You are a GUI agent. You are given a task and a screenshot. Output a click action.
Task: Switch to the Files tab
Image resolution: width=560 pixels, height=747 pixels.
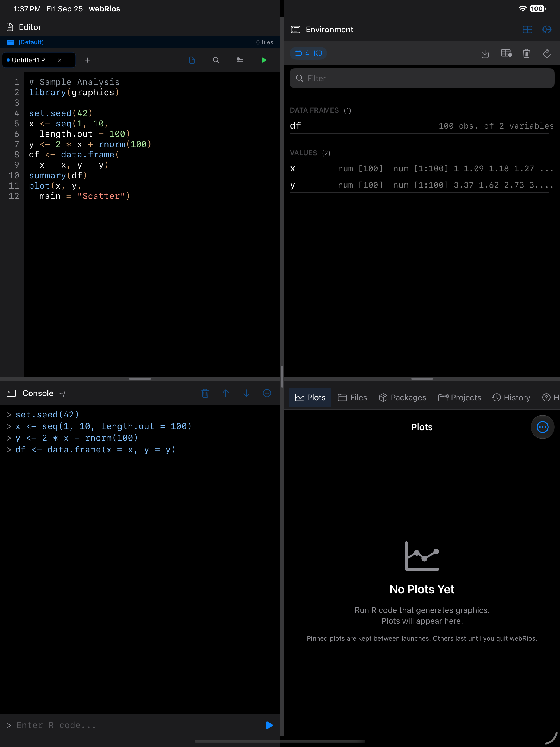click(x=352, y=397)
